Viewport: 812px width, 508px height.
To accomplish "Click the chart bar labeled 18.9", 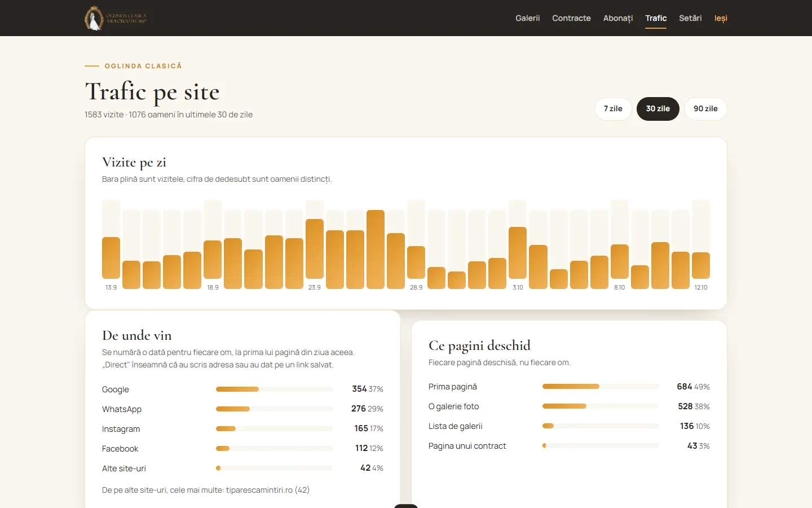I will 213,260.
